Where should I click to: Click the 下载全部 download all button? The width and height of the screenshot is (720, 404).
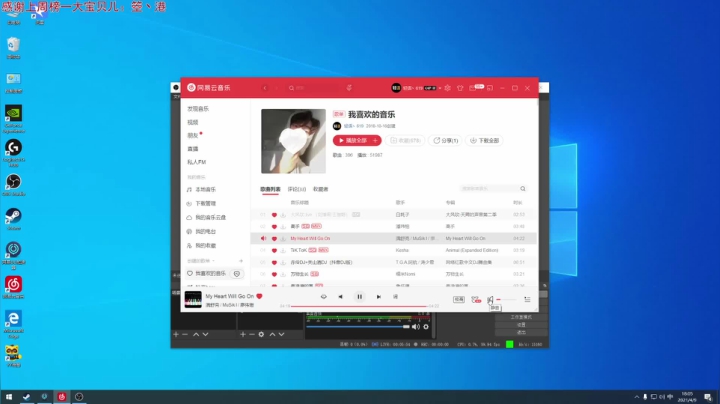[484, 140]
